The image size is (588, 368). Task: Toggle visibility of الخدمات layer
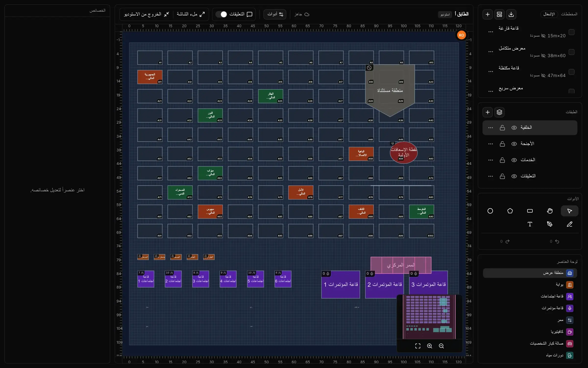514,160
